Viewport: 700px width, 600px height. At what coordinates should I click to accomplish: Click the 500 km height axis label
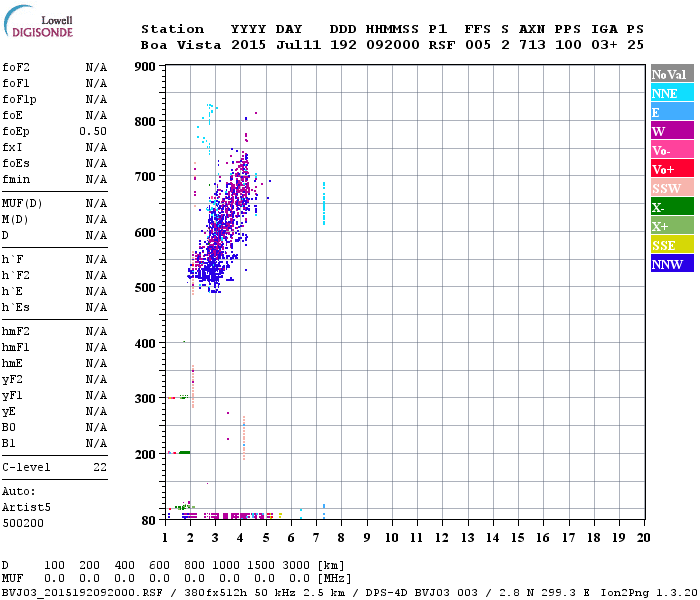click(x=145, y=287)
